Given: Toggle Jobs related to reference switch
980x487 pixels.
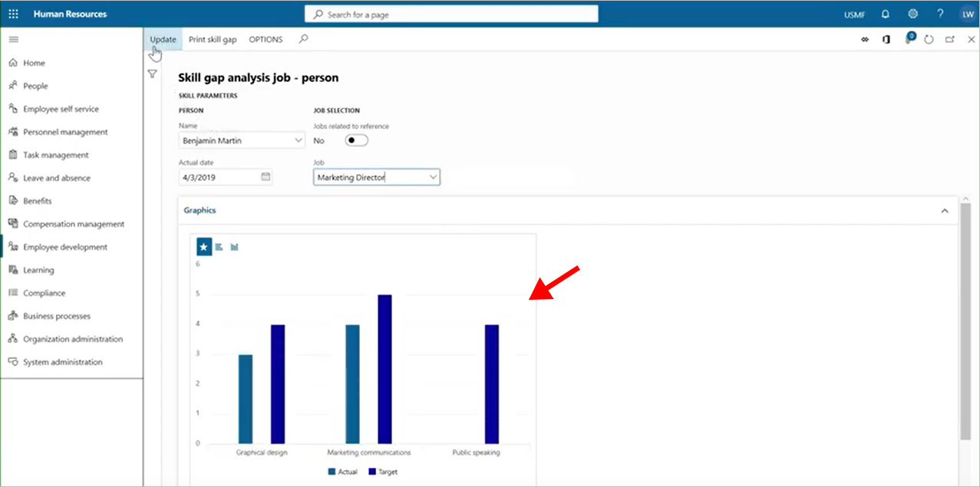Looking at the screenshot, I should pos(356,140).
